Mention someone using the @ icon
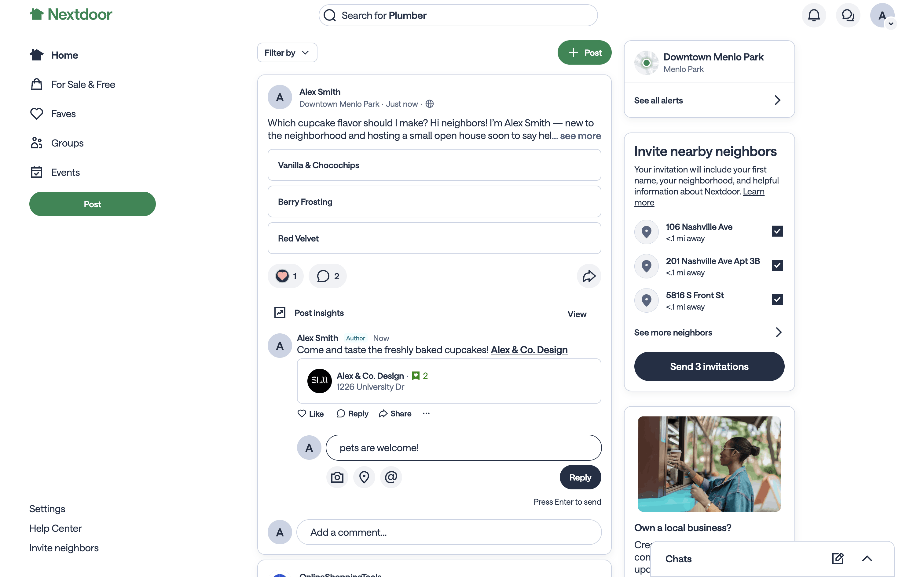 coord(391,477)
